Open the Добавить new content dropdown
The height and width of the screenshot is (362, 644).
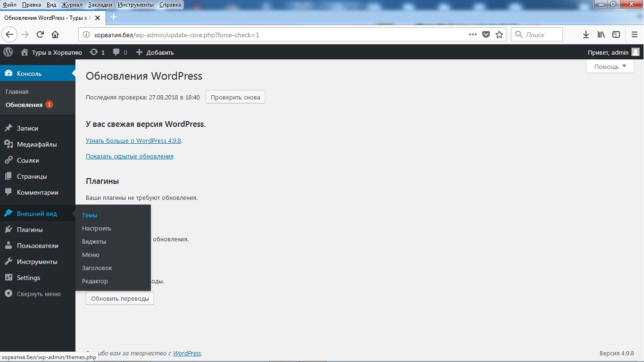click(155, 52)
